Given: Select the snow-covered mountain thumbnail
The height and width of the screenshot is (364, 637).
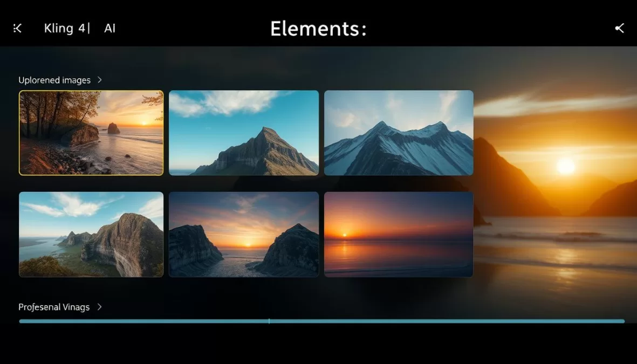Looking at the screenshot, I should click(399, 133).
